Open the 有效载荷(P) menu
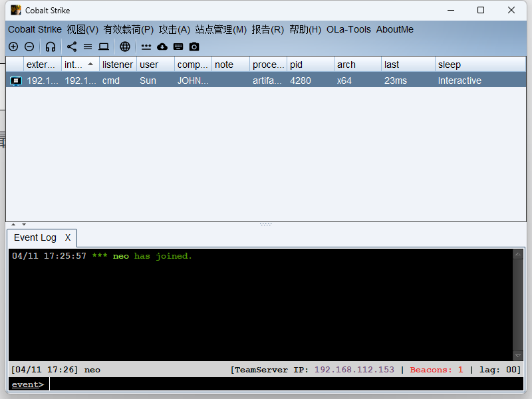 (x=128, y=29)
